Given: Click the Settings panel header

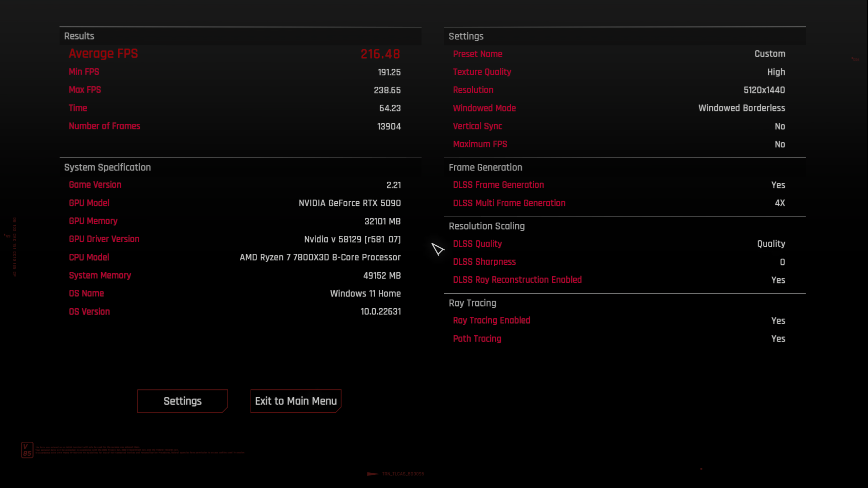Looking at the screenshot, I should coord(466,36).
